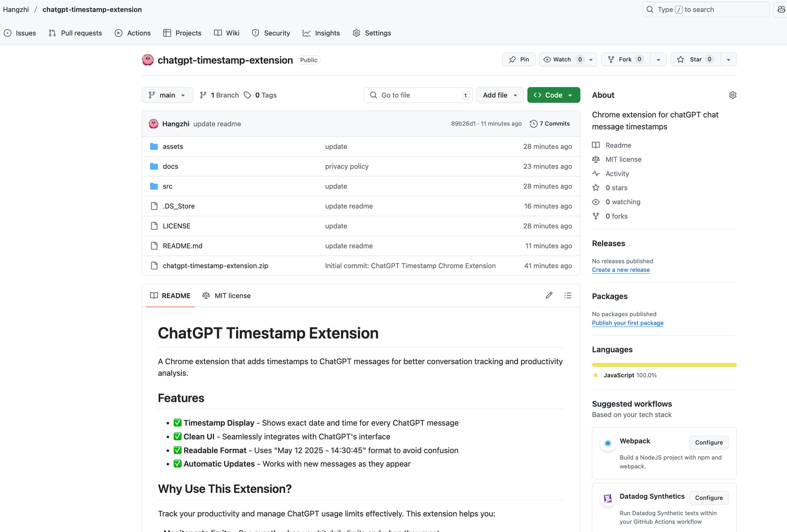Click the Datadog Synthetics logo
The image size is (787, 532).
point(608,498)
